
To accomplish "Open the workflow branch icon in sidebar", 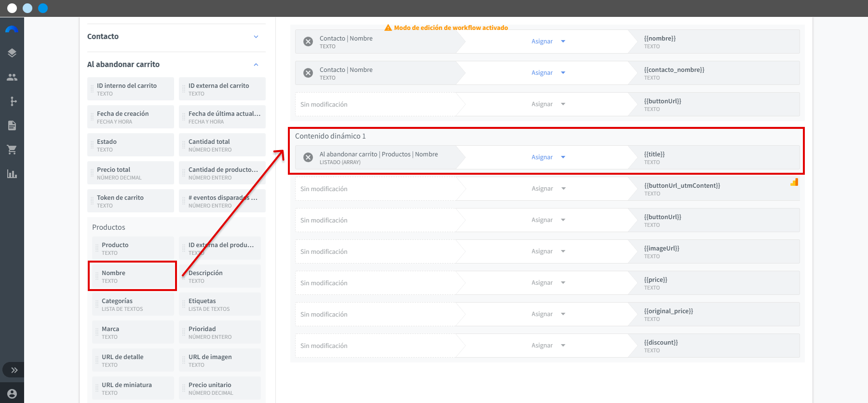I will (13, 101).
